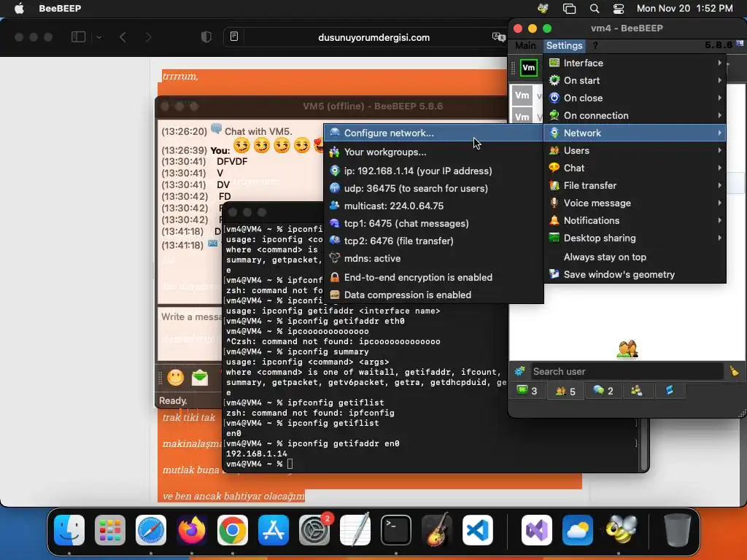
Task: Expand the On close submenu
Action: pyautogui.click(x=635, y=98)
